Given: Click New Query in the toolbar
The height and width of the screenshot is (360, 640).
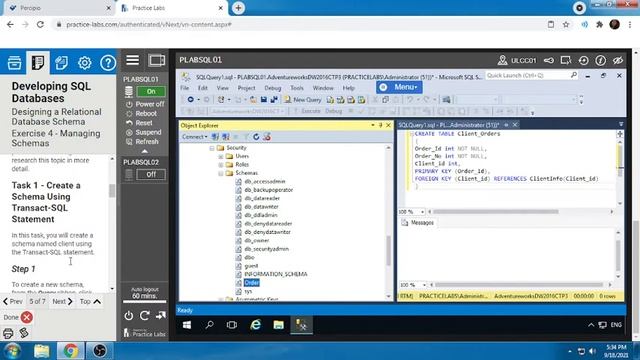Looking at the screenshot, I should (x=303, y=100).
